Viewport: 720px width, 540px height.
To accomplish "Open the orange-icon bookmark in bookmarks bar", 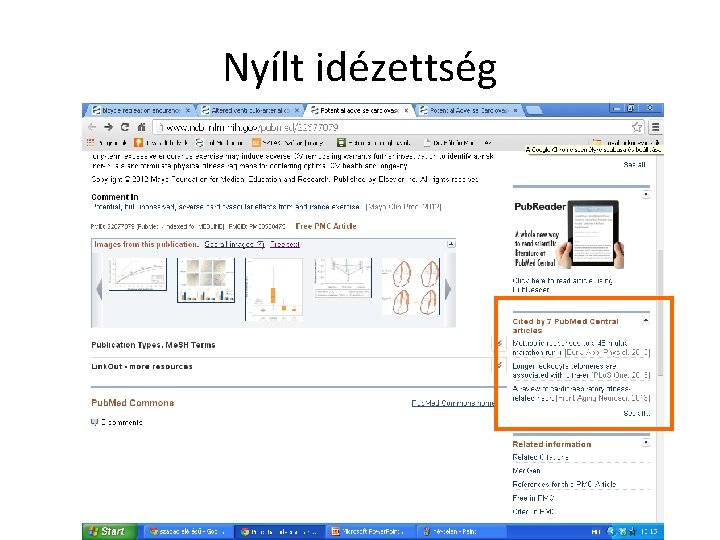I will tap(138, 143).
